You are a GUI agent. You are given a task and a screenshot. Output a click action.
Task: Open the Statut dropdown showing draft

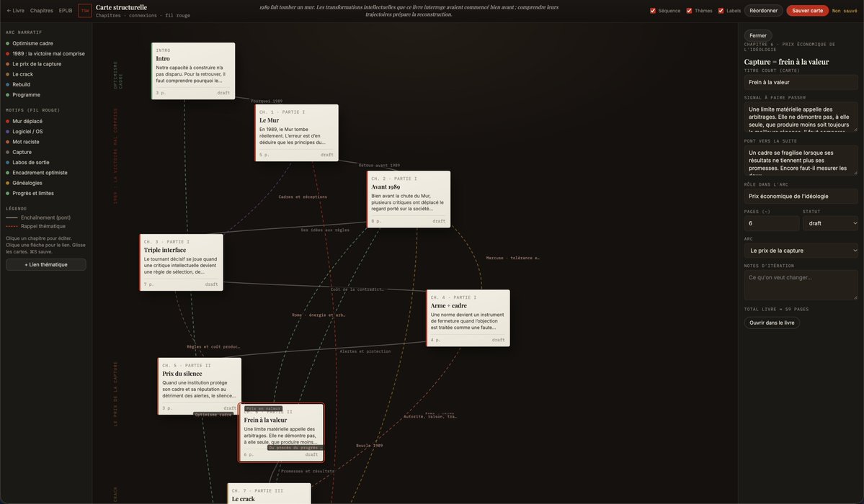click(830, 223)
